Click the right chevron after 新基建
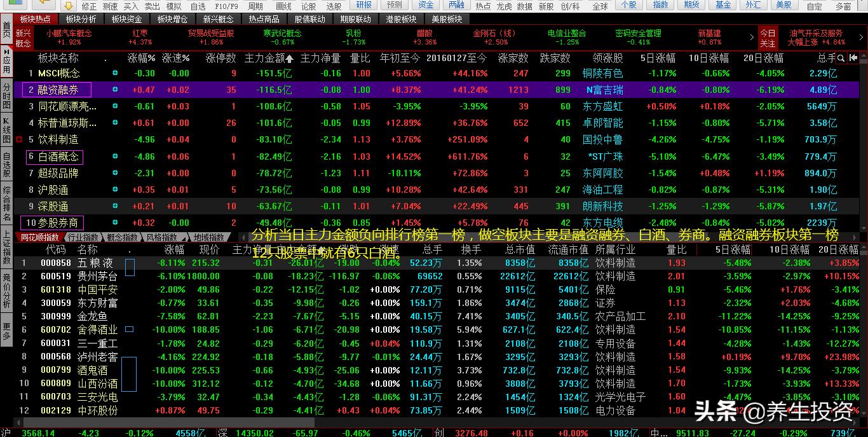Screen dimensions: 868x437 pyautogui.click(x=752, y=38)
